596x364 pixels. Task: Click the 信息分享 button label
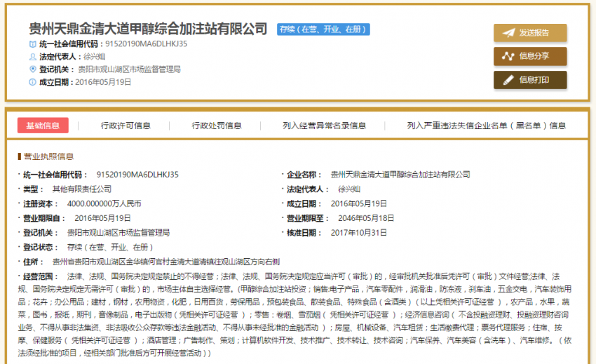pyautogui.click(x=534, y=56)
